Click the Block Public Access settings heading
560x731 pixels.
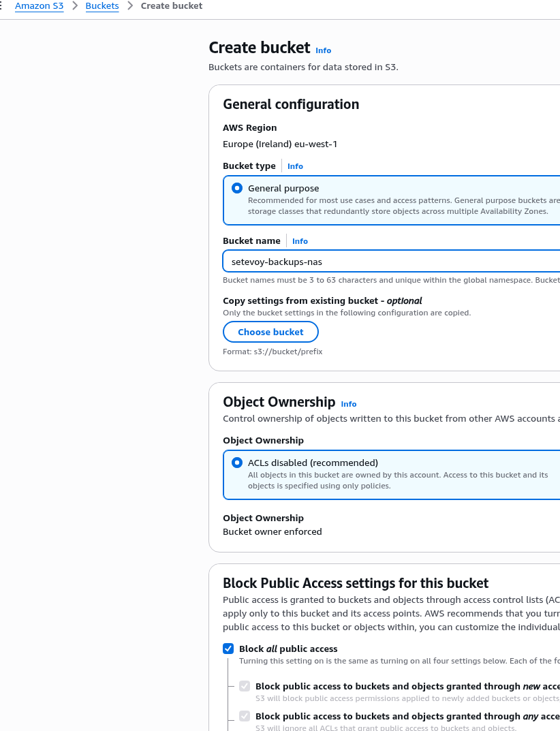[356, 583]
